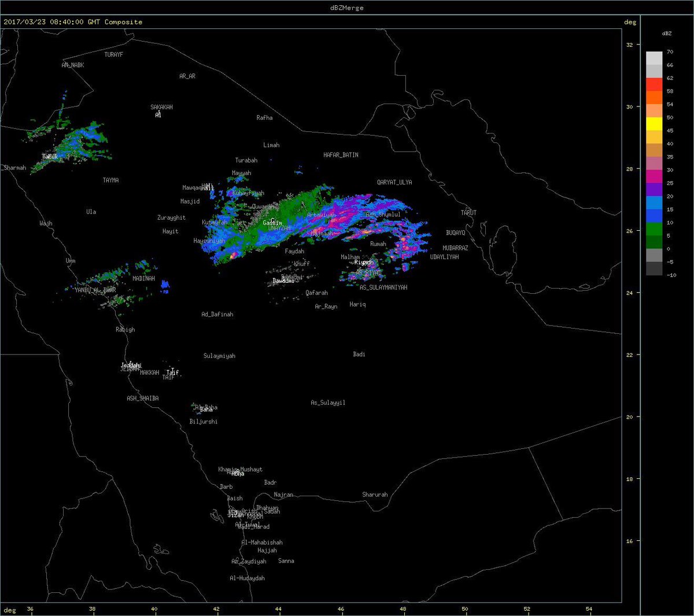Select the AR_AR city label

pos(187,76)
